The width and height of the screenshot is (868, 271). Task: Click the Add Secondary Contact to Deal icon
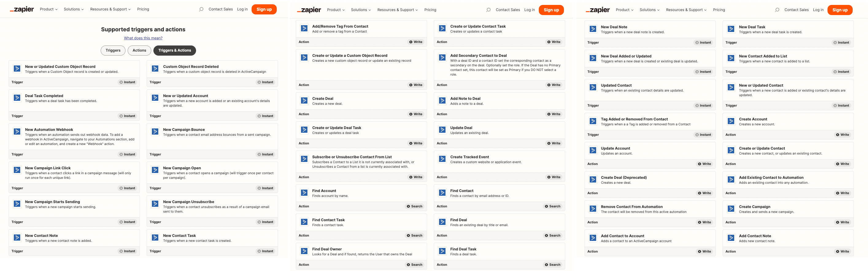[x=442, y=58]
